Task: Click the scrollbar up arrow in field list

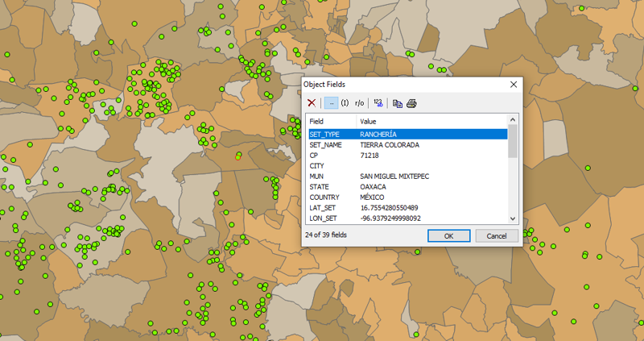Action: coord(513,119)
